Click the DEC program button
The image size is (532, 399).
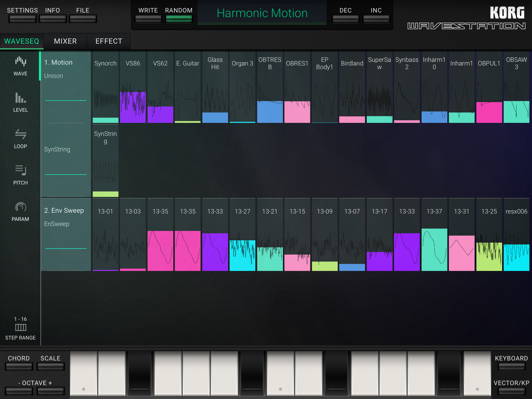click(x=345, y=19)
